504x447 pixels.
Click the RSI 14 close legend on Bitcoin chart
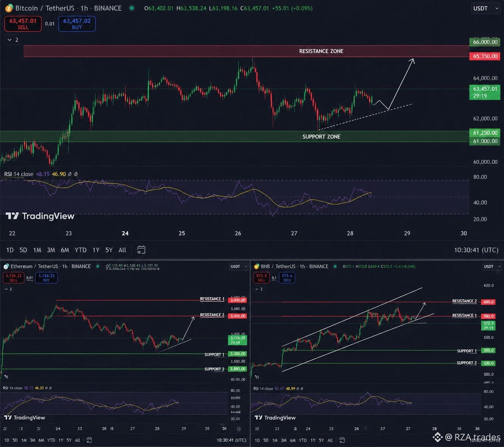pyautogui.click(x=19, y=174)
